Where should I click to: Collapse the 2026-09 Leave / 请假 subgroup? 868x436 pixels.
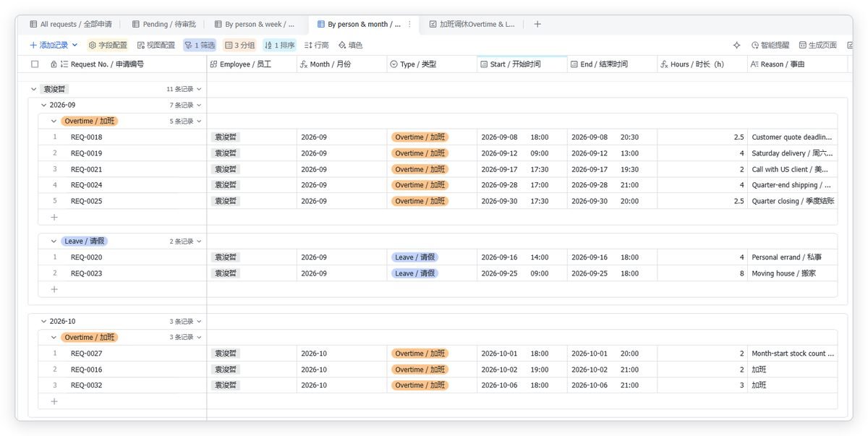54,241
